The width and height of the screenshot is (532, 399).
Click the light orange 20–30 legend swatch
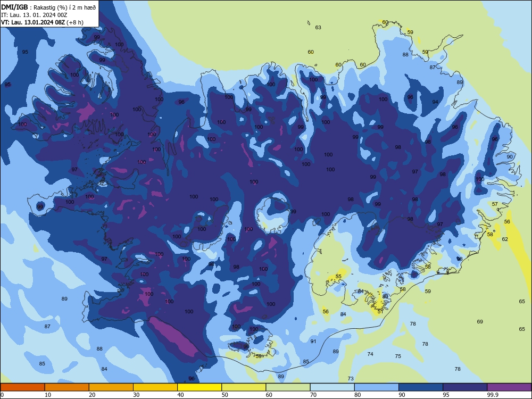coord(111,387)
